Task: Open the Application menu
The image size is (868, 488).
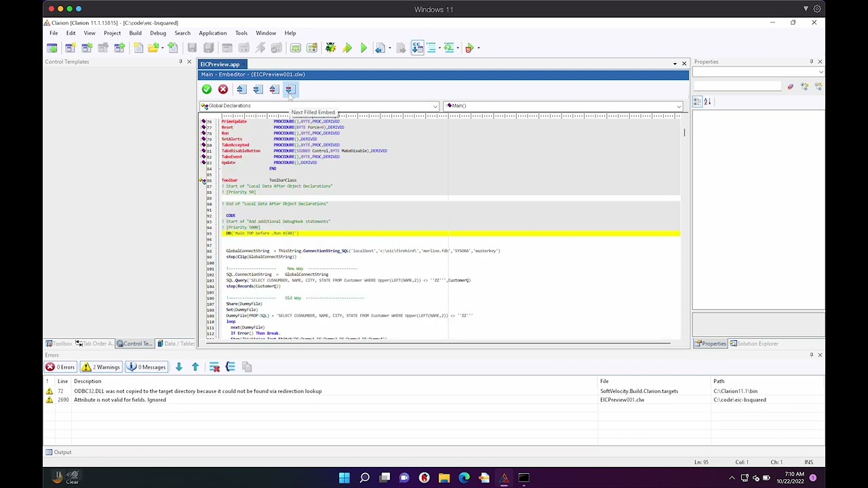Action: (212, 33)
